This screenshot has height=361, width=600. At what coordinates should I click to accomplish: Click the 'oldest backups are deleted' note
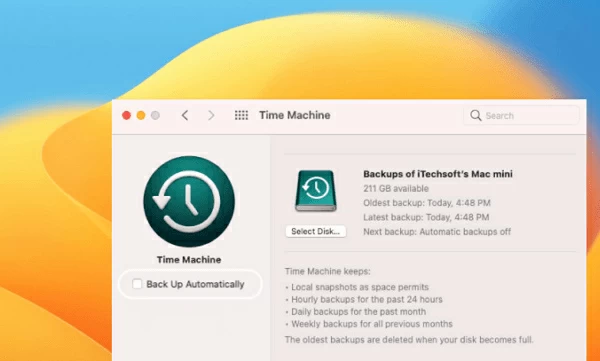pyautogui.click(x=409, y=340)
